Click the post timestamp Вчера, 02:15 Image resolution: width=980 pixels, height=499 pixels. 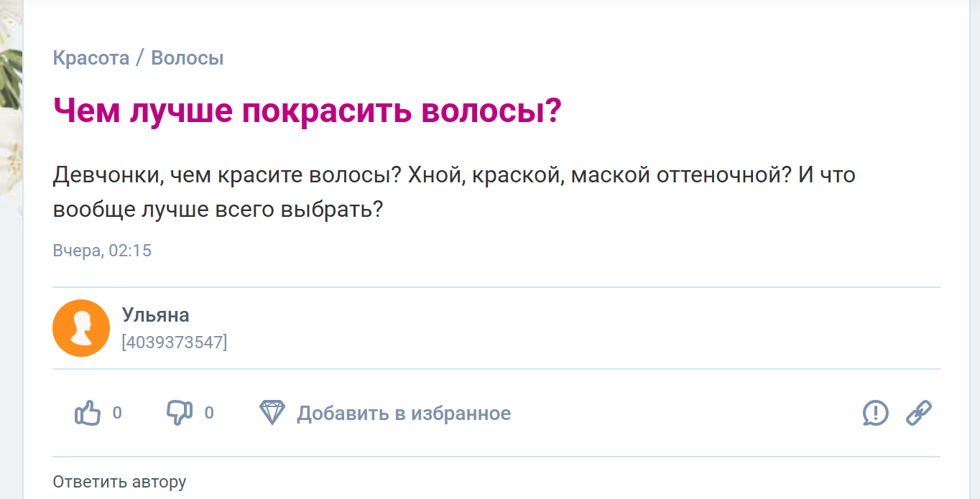click(102, 251)
